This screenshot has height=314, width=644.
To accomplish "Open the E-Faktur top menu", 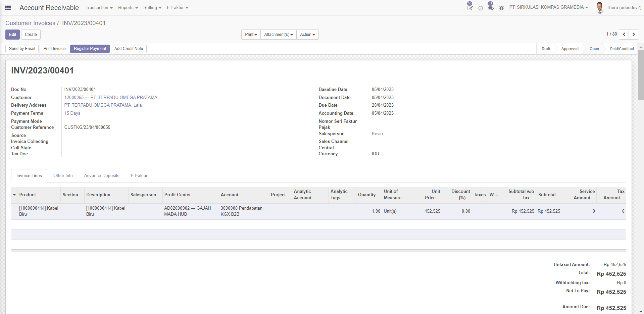I will pyautogui.click(x=178, y=8).
